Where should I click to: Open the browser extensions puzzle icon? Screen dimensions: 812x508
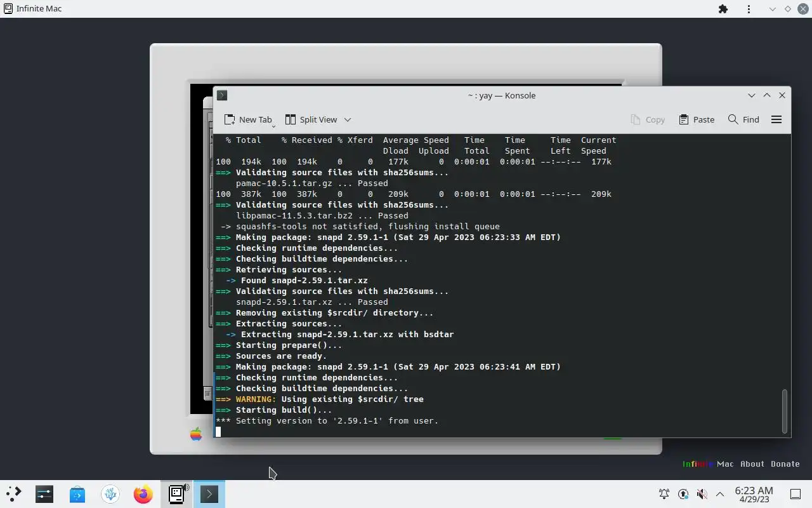[723, 9]
